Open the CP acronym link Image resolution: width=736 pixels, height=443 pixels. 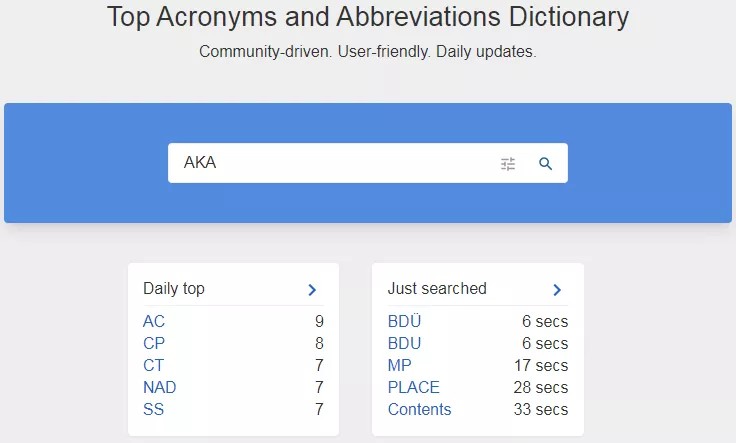pyautogui.click(x=154, y=344)
